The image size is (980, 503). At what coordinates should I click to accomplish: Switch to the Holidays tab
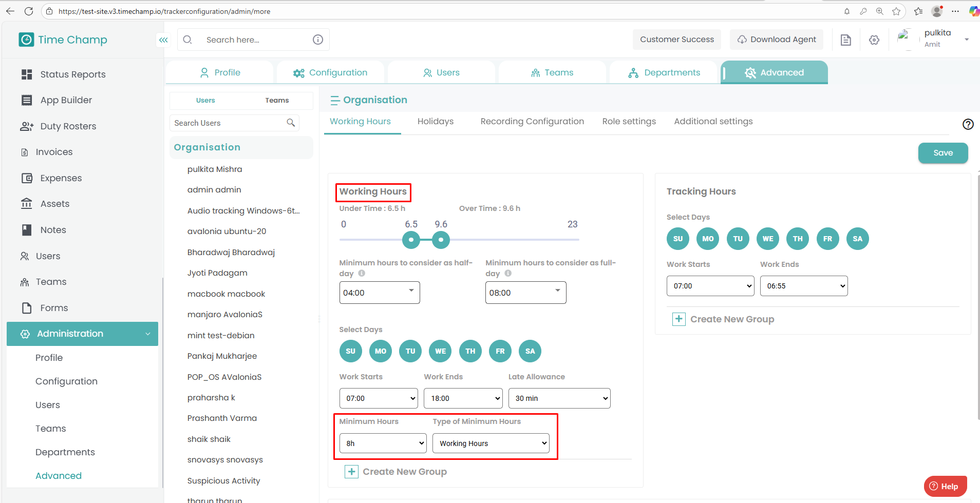pyautogui.click(x=435, y=122)
